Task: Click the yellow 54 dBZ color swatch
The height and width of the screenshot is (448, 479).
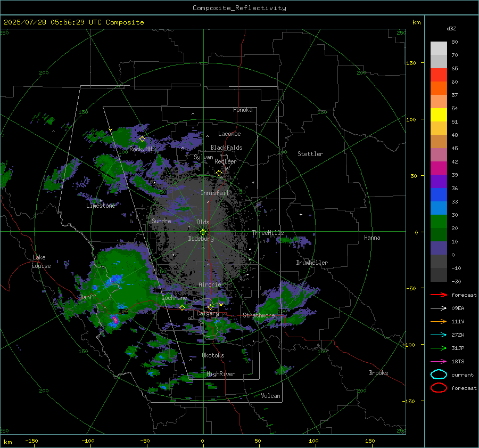Action: [439, 115]
